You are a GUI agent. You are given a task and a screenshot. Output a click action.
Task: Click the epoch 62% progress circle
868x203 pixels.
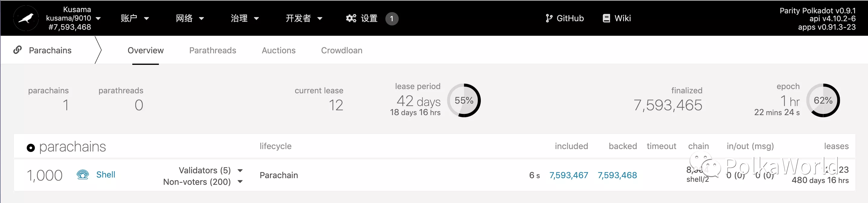[823, 100]
